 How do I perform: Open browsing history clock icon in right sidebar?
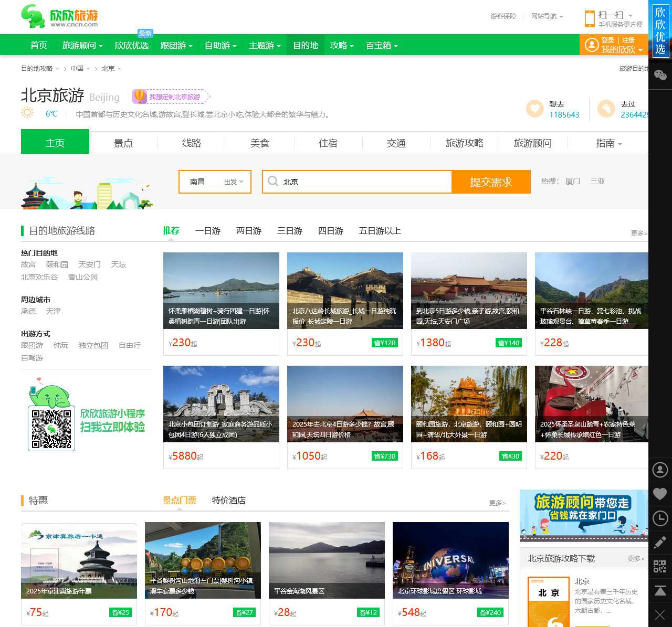click(660, 518)
